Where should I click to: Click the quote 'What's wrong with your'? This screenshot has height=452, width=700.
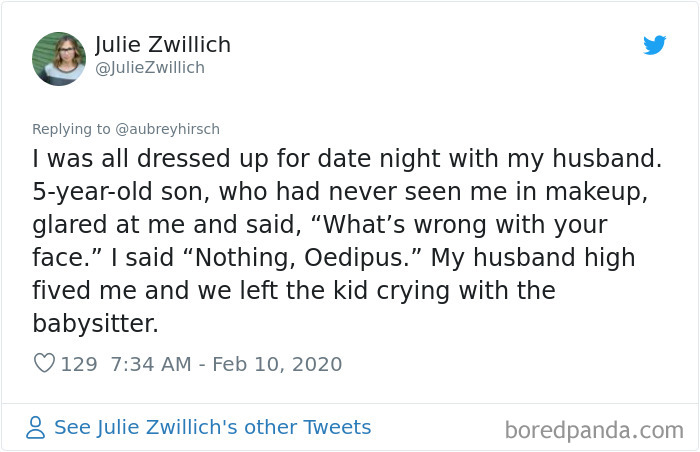[x=440, y=225]
